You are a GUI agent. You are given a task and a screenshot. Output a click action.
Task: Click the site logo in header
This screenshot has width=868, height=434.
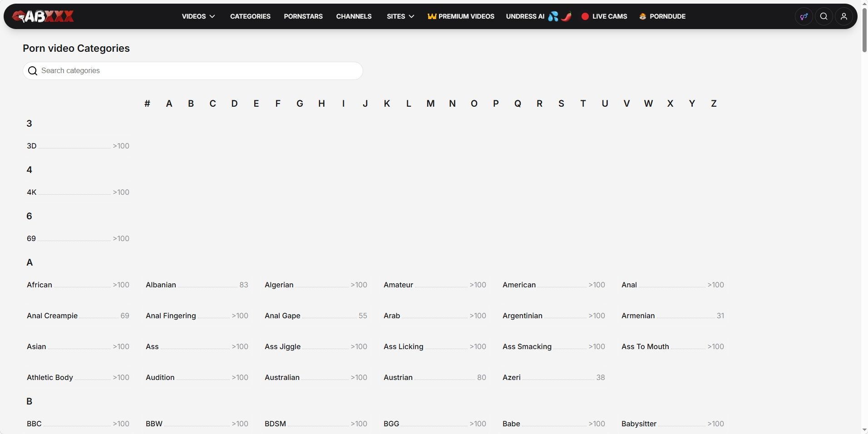point(43,16)
